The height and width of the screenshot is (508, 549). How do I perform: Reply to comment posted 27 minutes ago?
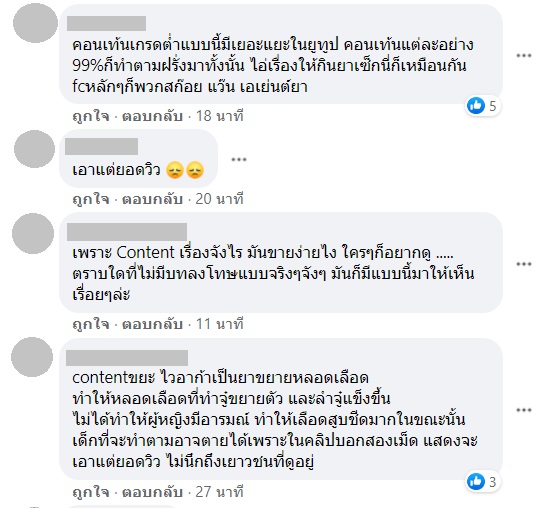[x=152, y=492]
